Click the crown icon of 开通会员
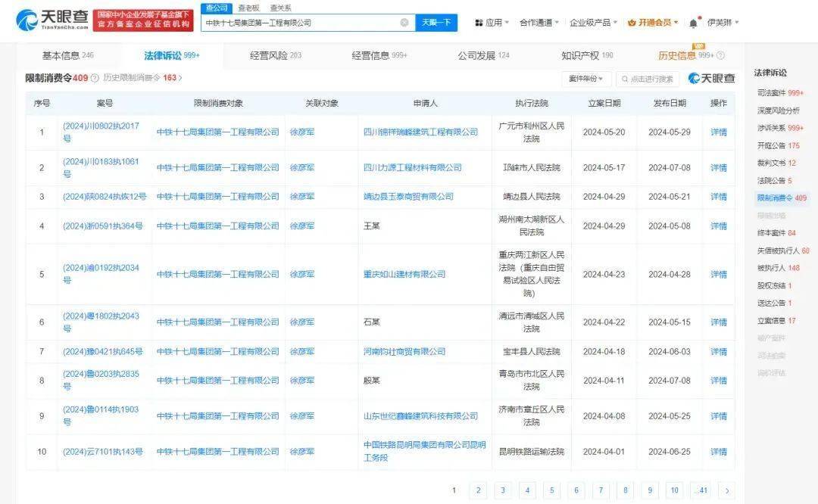 [632, 23]
